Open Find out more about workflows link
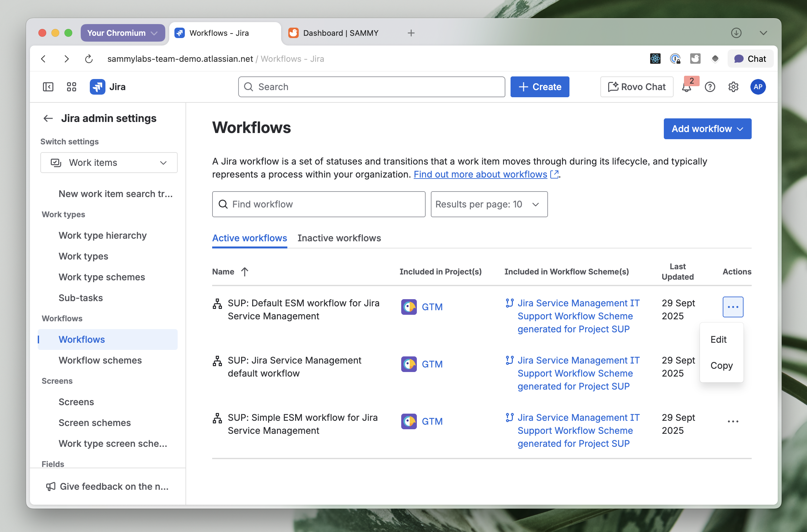Viewport: 807px width, 532px height. click(x=480, y=174)
